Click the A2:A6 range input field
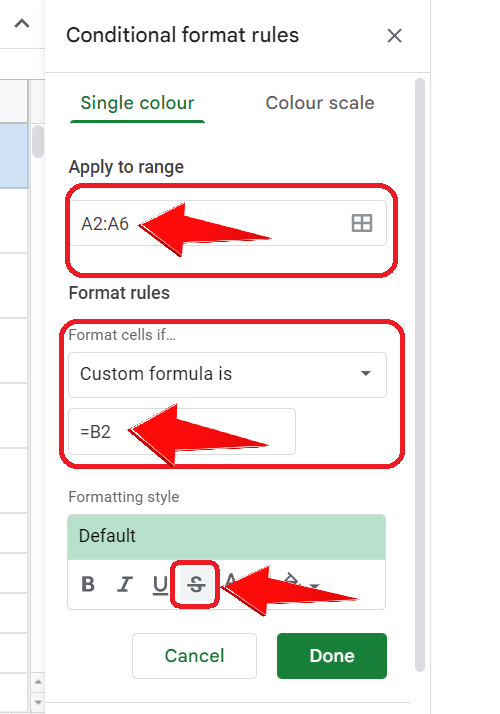Screen dimensions: 500x714 click(228, 223)
